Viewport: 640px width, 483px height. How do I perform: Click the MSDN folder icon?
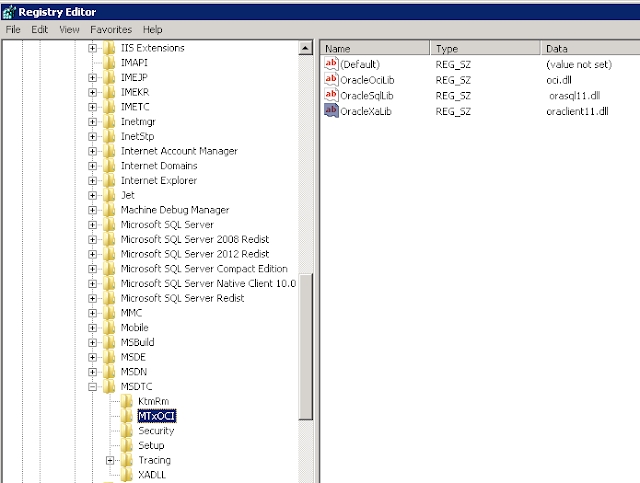[109, 372]
